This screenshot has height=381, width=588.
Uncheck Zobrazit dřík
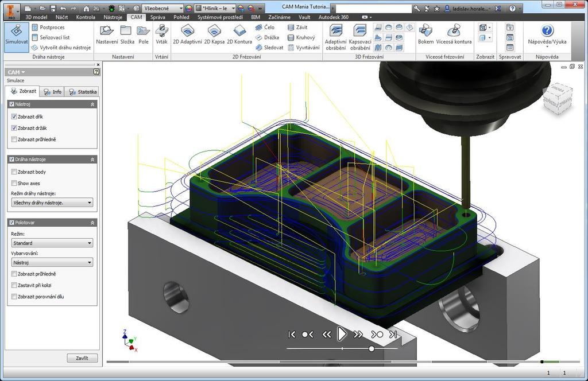(14, 117)
